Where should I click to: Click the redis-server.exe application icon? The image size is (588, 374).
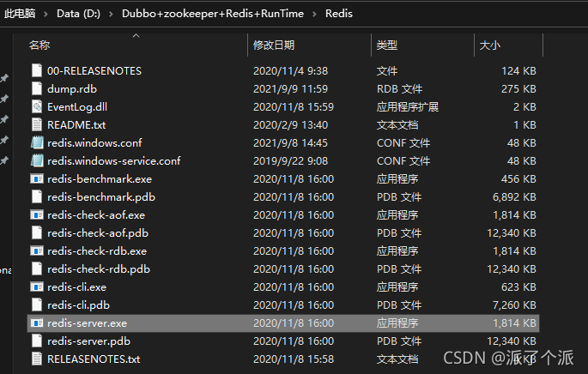[37, 323]
